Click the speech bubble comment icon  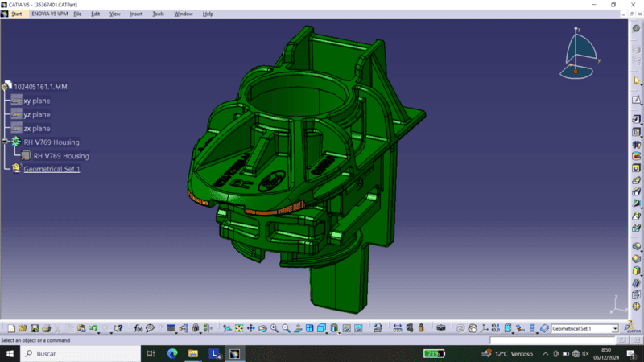(x=150, y=328)
